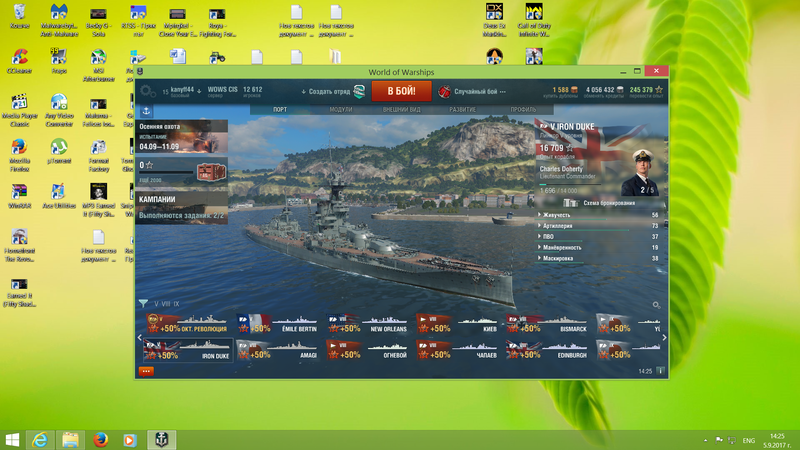Click the WOWS CIS server label
Viewport: 800px width, 450px height.
point(222,90)
